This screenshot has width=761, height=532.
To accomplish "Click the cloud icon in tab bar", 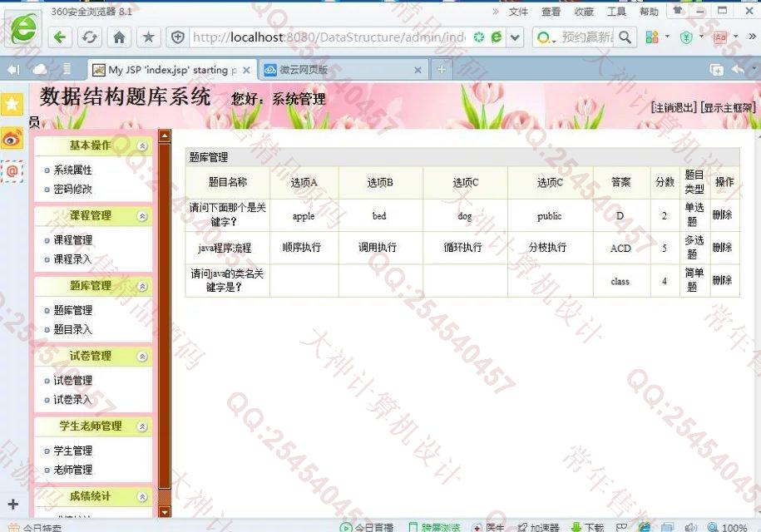I will pyautogui.click(x=40, y=70).
